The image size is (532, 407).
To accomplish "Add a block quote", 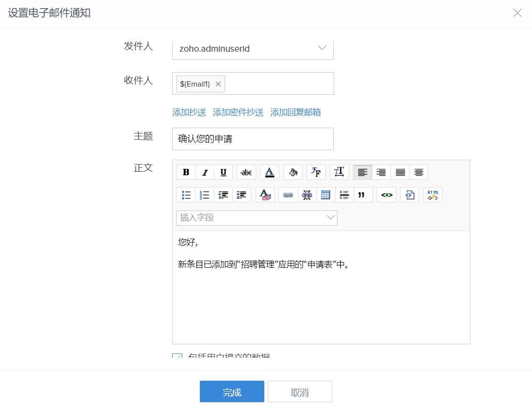I will click(x=363, y=195).
